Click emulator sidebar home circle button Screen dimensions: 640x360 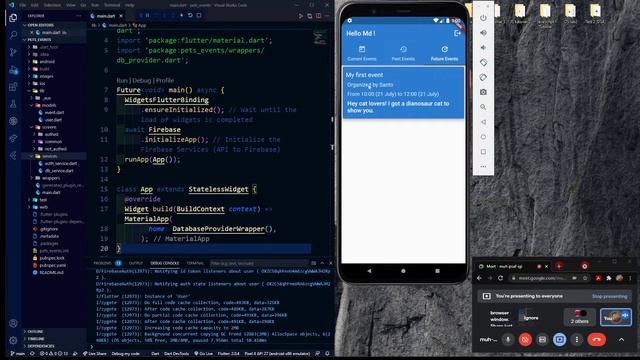point(483,137)
